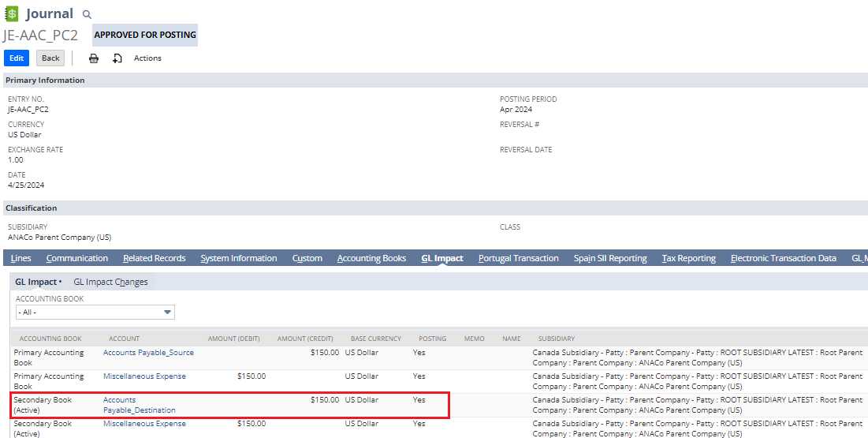Open the Accounts Payable_Source account link
The image size is (868, 438).
pos(148,353)
